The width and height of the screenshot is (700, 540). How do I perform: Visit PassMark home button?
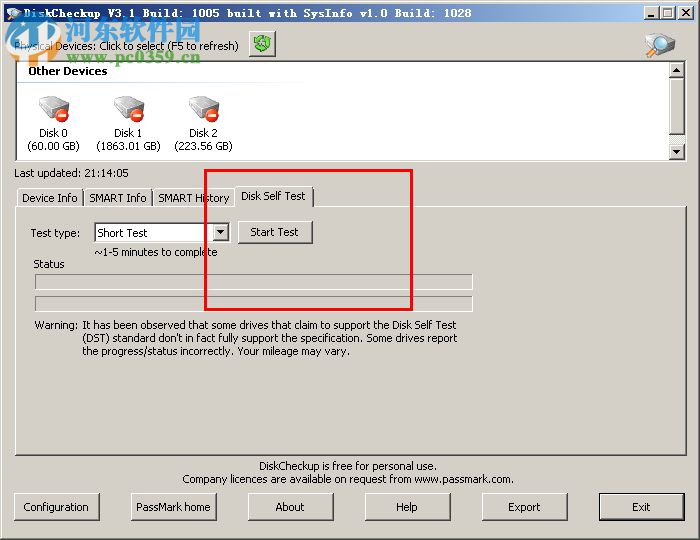coord(173,507)
